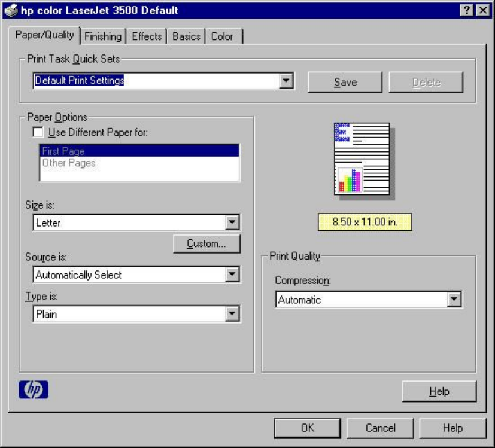Click the title bar question mark button
This screenshot has height=448, width=495.
coord(467,10)
